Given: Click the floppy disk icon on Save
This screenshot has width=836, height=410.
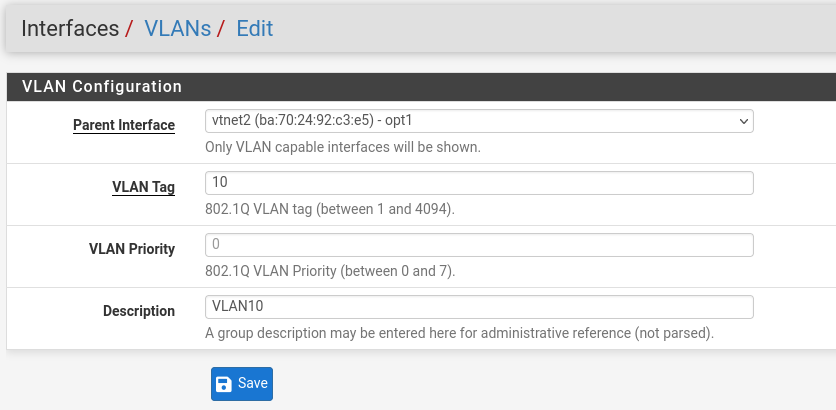Looking at the screenshot, I should pos(224,384).
